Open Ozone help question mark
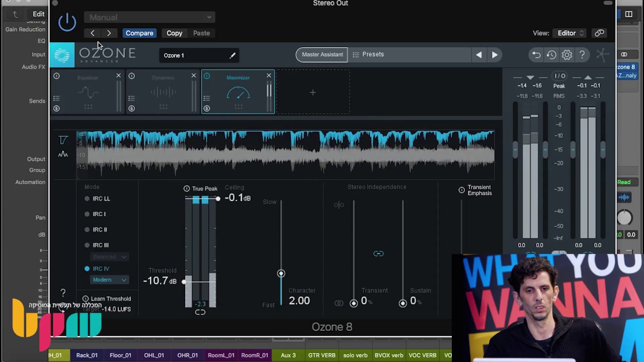The image size is (644, 362). (x=582, y=55)
